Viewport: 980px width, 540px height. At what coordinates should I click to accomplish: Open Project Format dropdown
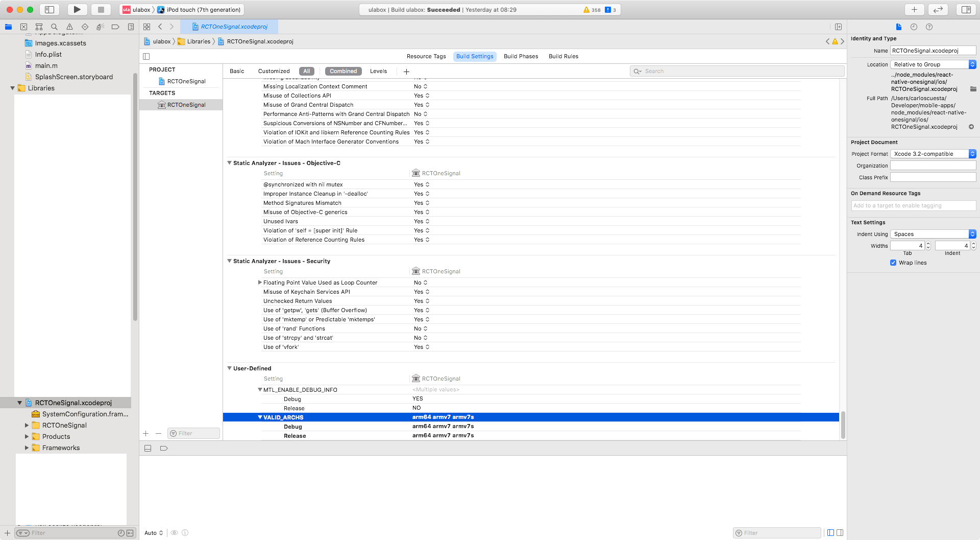(x=933, y=154)
